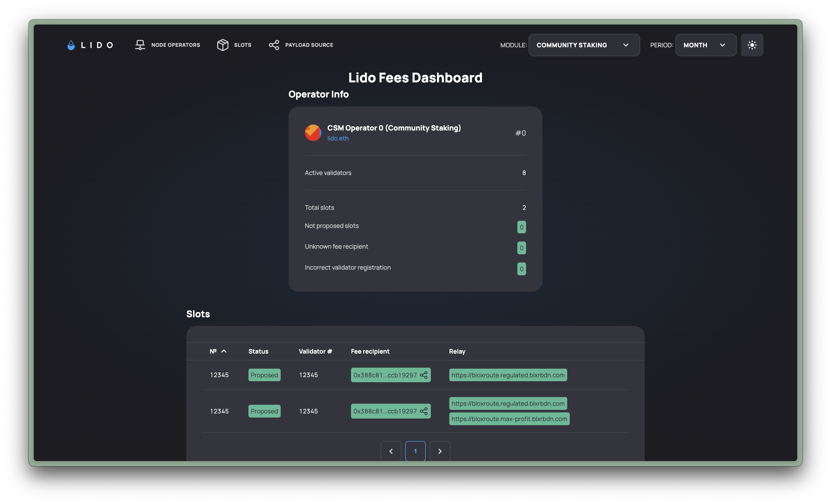
Task: Click the Fee recipient column header
Action: pyautogui.click(x=370, y=351)
